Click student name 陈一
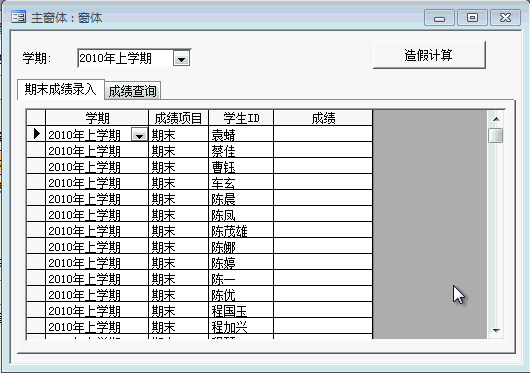 (223, 279)
